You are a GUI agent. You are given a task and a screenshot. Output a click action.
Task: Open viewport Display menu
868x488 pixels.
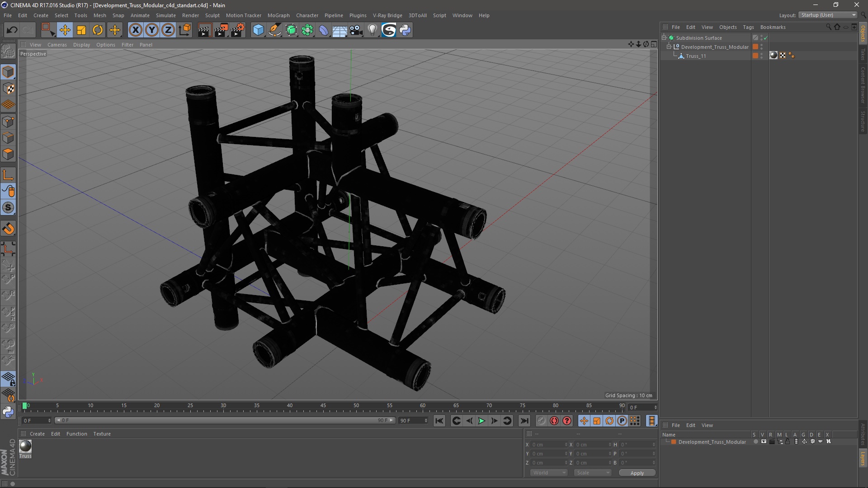(81, 45)
